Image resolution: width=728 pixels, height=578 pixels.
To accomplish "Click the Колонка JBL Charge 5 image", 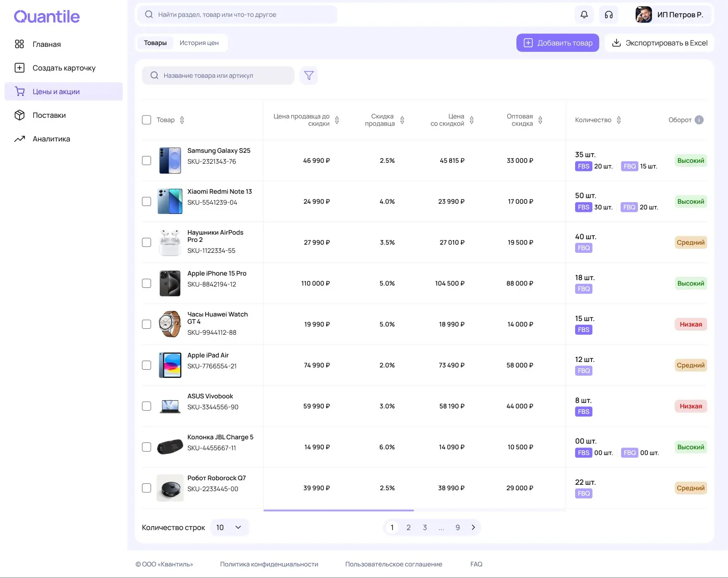I will [170, 447].
